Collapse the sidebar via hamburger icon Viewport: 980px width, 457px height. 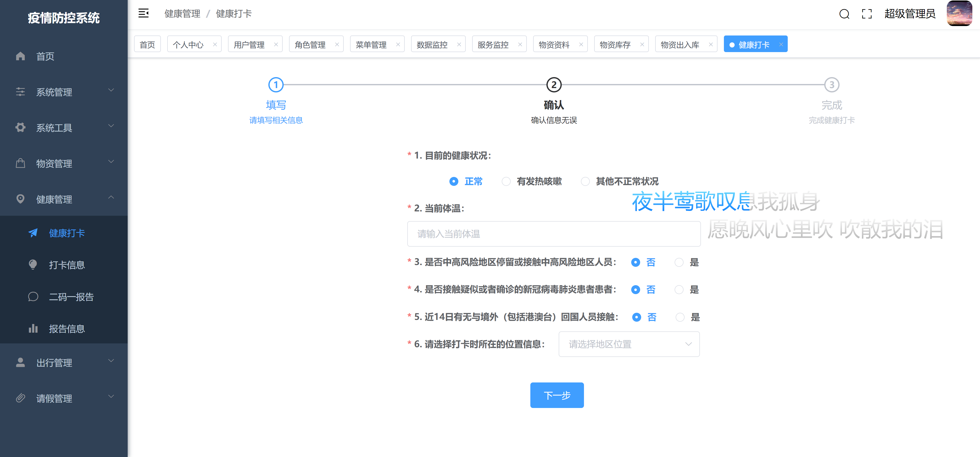pos(143,13)
